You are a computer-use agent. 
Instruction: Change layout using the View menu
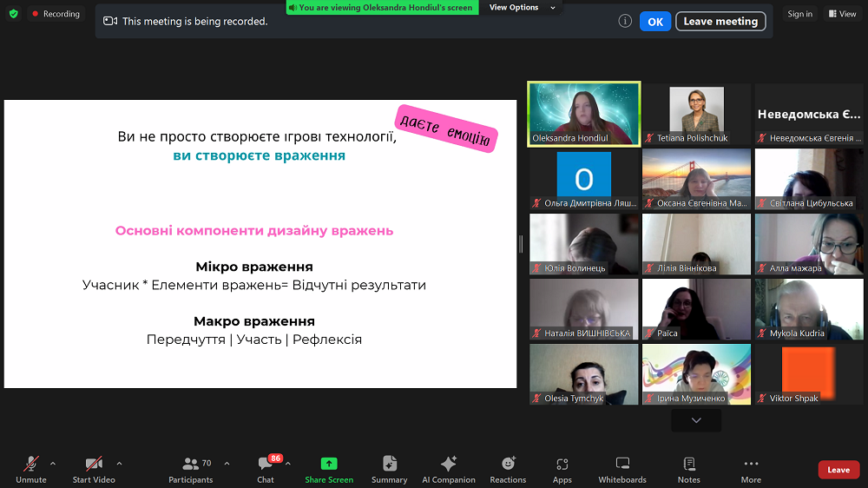coord(842,14)
